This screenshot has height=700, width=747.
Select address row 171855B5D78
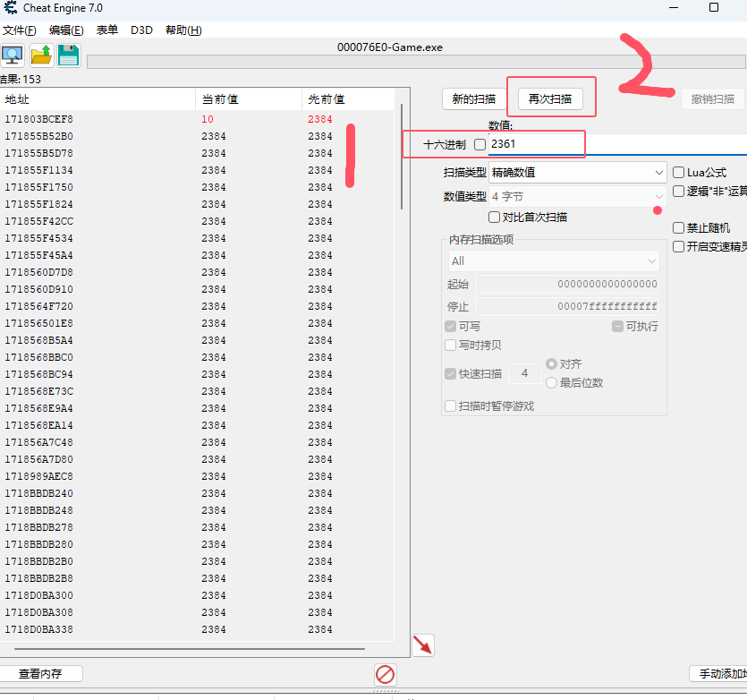pos(197,153)
